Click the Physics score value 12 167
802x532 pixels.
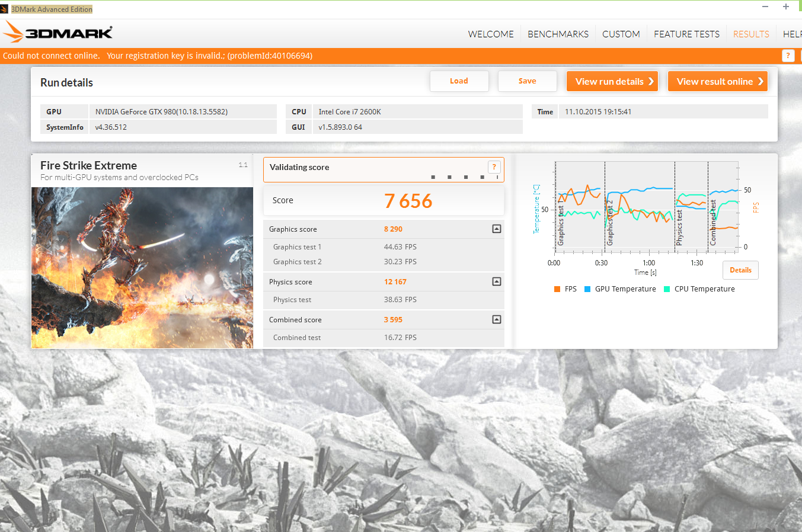pos(395,282)
